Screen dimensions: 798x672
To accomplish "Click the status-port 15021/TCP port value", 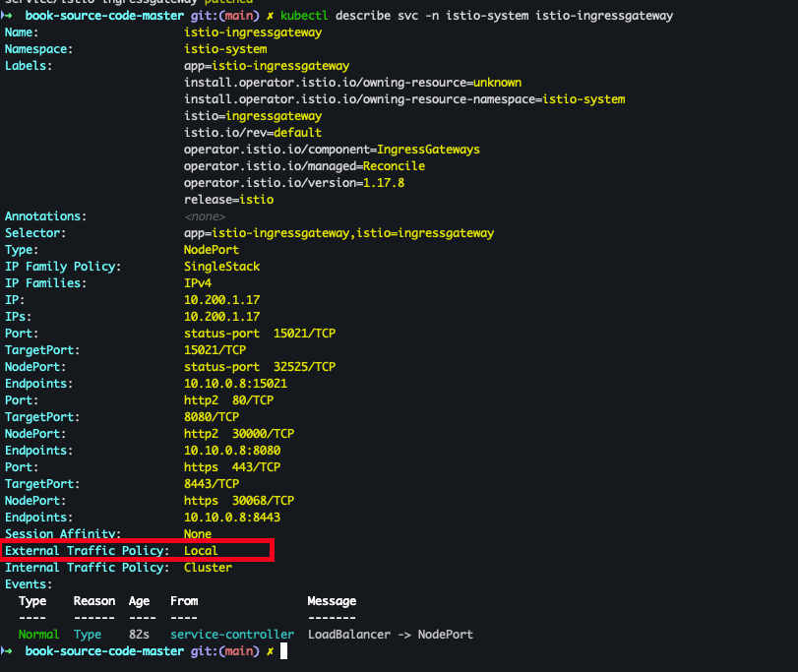I will pyautogui.click(x=260, y=334).
